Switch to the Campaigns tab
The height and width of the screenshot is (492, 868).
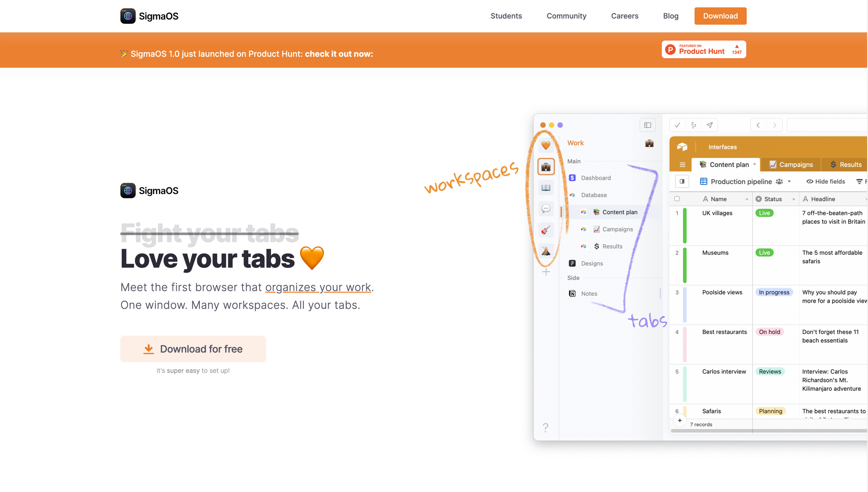pos(791,165)
